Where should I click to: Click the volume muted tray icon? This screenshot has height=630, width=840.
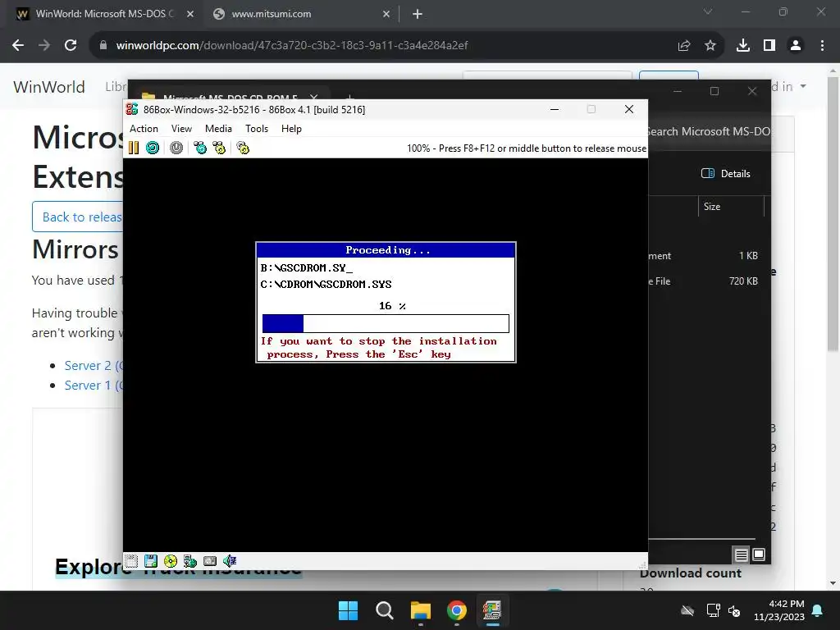(x=734, y=610)
